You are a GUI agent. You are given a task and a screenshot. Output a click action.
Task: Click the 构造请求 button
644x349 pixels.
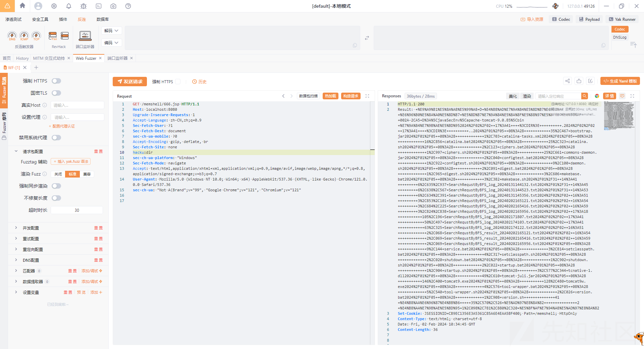point(351,96)
